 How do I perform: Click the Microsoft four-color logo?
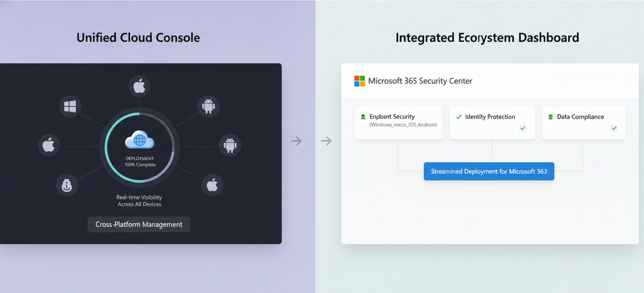[x=359, y=81]
